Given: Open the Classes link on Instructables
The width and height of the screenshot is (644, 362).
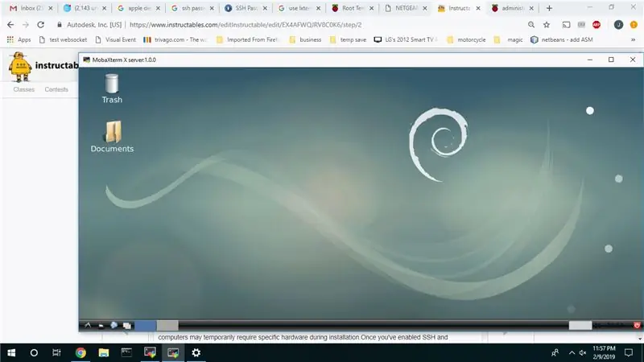Looking at the screenshot, I should click(x=24, y=89).
